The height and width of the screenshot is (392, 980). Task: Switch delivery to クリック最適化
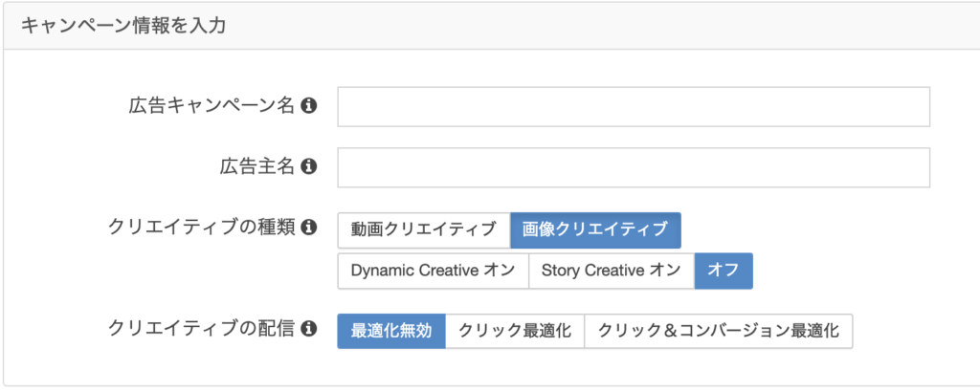tap(515, 331)
